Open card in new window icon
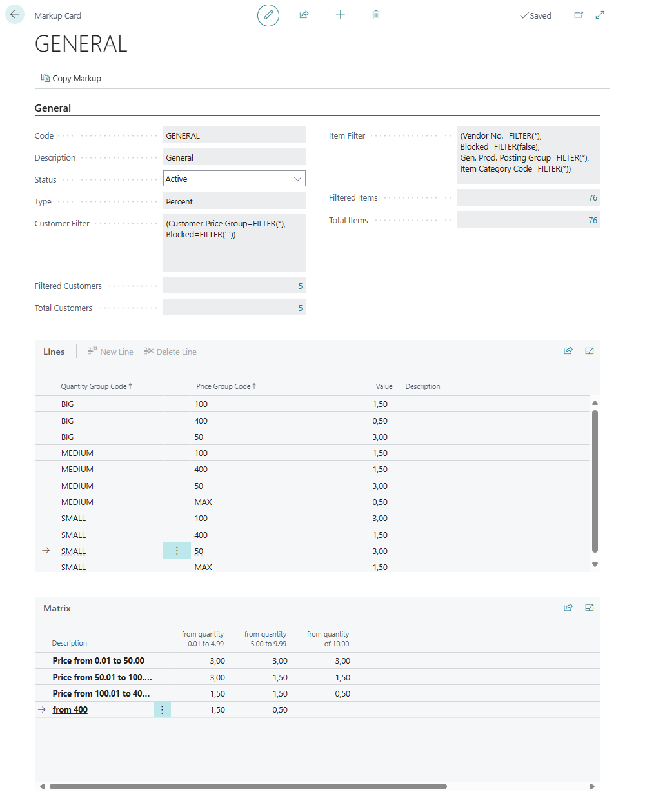Image resolution: width=645 pixels, height=812 pixels. pos(579,15)
